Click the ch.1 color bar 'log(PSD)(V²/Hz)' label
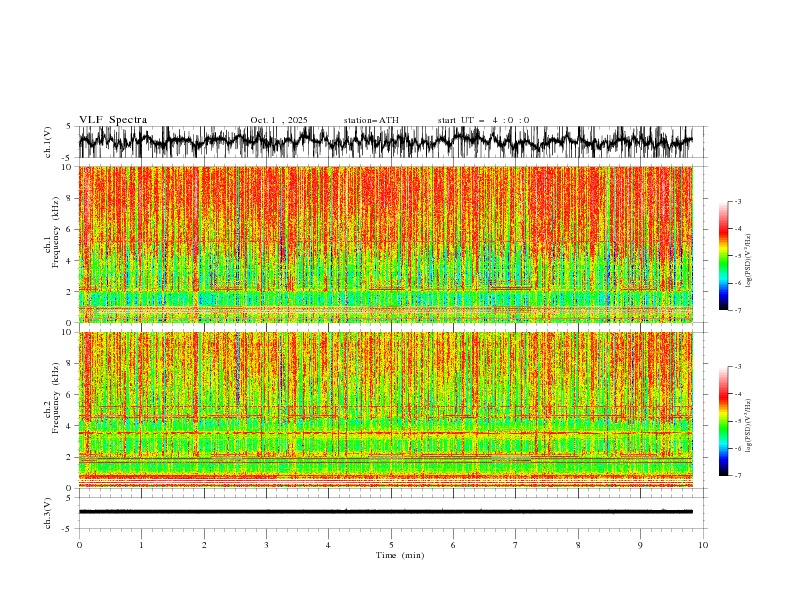Image resolution: width=792 pixels, height=612 pixels. [749, 261]
